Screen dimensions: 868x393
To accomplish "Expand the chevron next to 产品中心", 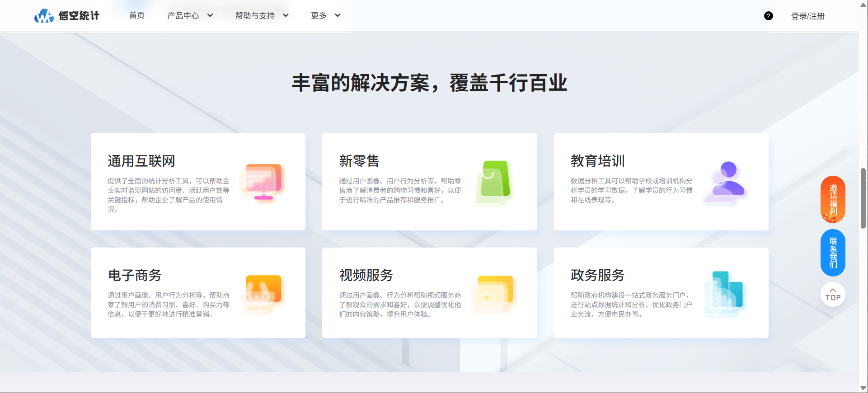I will click(210, 15).
